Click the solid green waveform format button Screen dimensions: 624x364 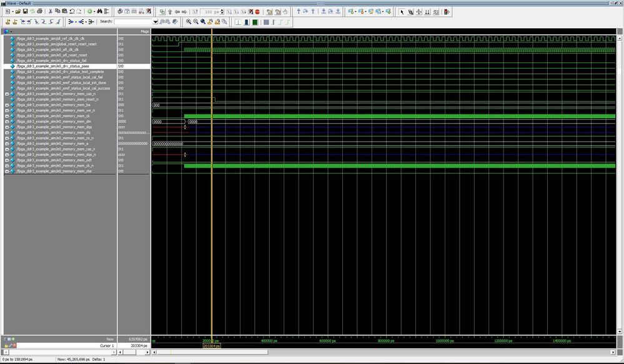tap(255, 22)
